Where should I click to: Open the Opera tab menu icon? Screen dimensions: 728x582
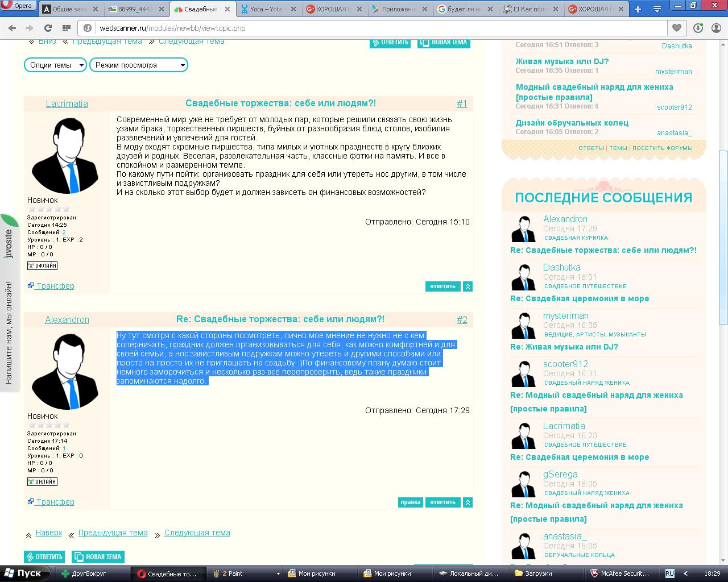(x=657, y=9)
